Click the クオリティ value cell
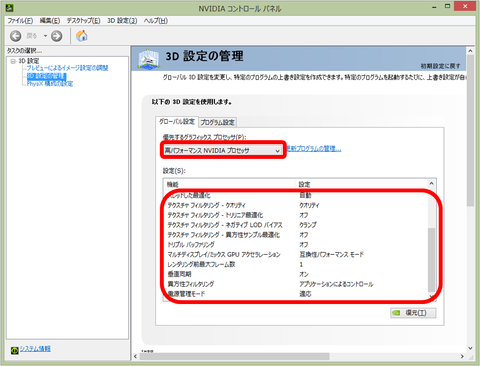This screenshot has width=480, height=366. pyautogui.click(x=309, y=205)
